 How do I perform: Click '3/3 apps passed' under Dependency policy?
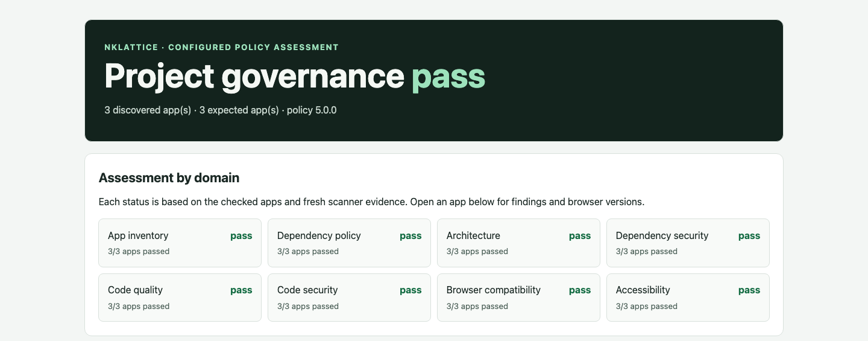tap(308, 251)
